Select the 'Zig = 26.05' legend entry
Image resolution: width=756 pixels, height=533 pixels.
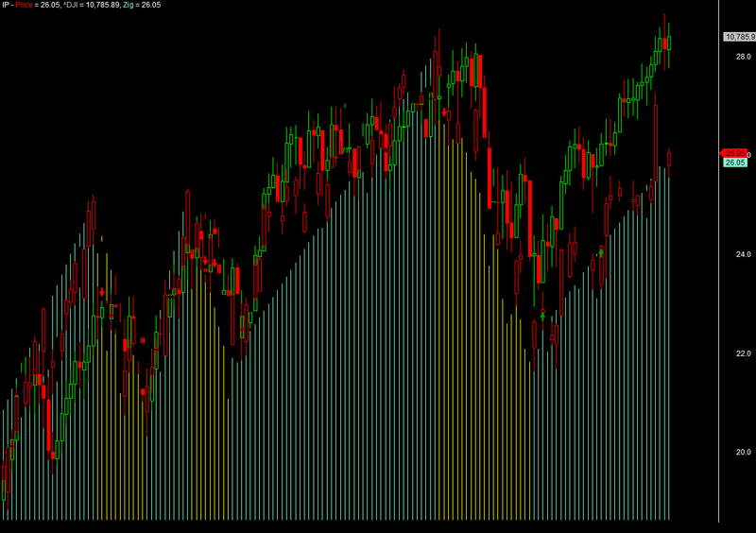[142, 5]
